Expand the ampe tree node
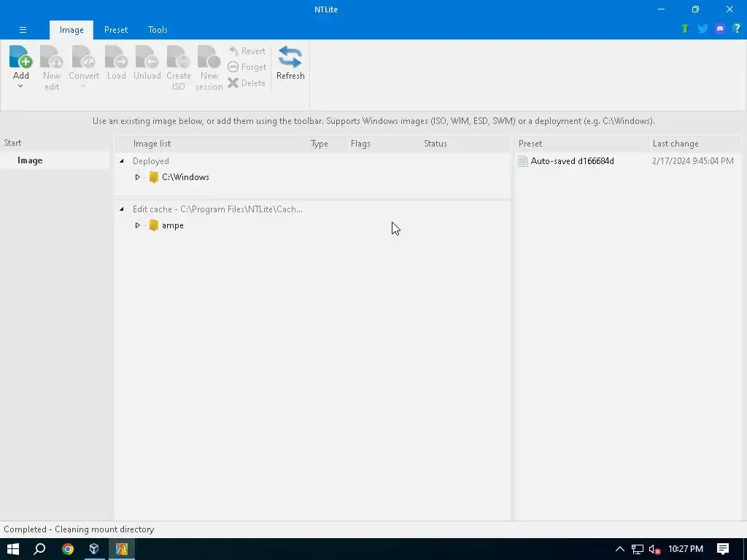This screenshot has width=747, height=560. [x=137, y=225]
